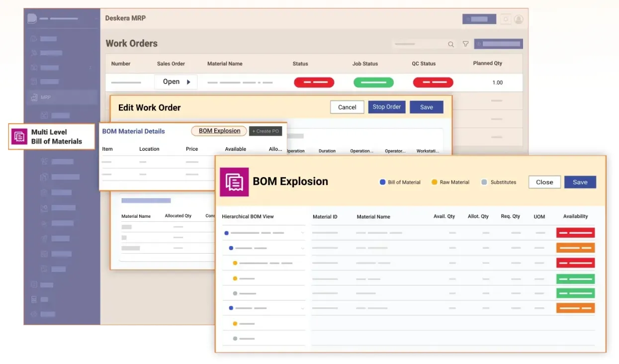Click the Duration column header
The height and width of the screenshot is (364, 619).
click(x=327, y=151)
